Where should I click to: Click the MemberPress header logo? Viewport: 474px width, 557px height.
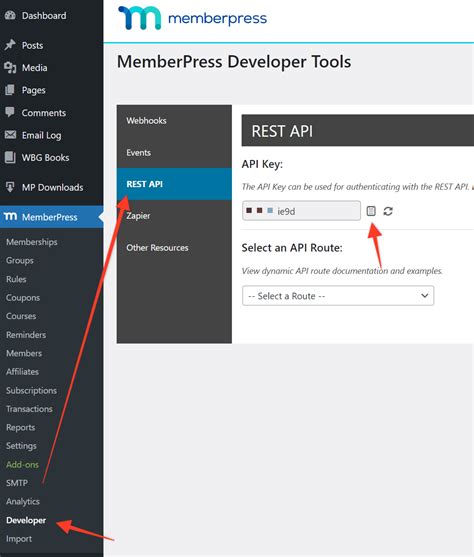pyautogui.click(x=193, y=18)
